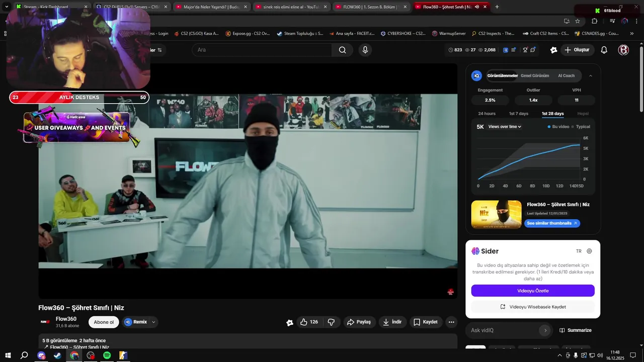644x362 pixels.
Task: Toggle the Typical chart series
Action: pyautogui.click(x=581, y=127)
